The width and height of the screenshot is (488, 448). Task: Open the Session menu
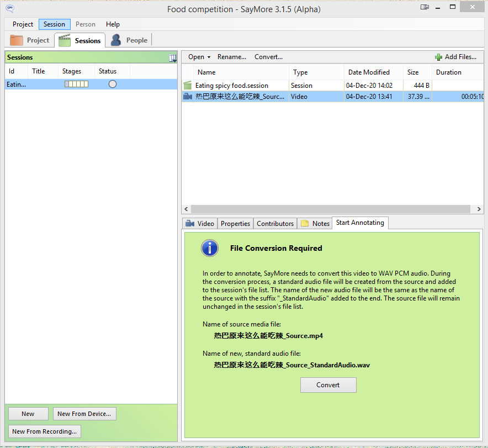(x=55, y=24)
